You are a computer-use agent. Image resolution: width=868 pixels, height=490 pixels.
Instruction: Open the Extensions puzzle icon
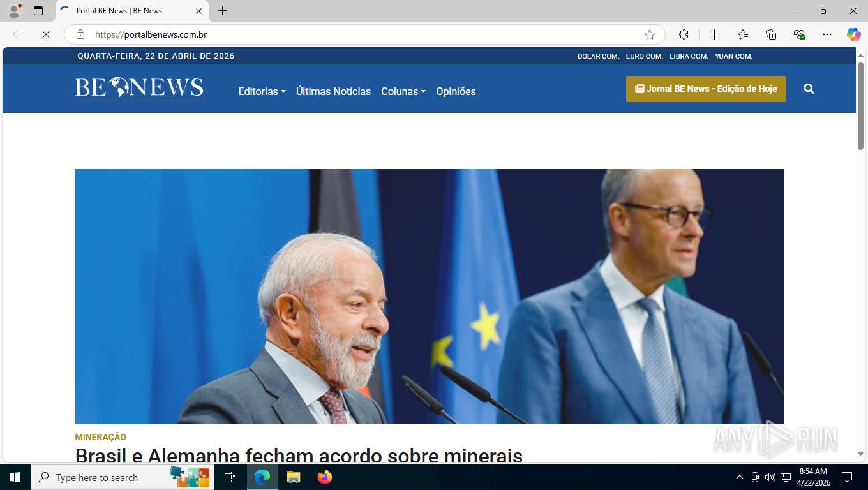(684, 34)
